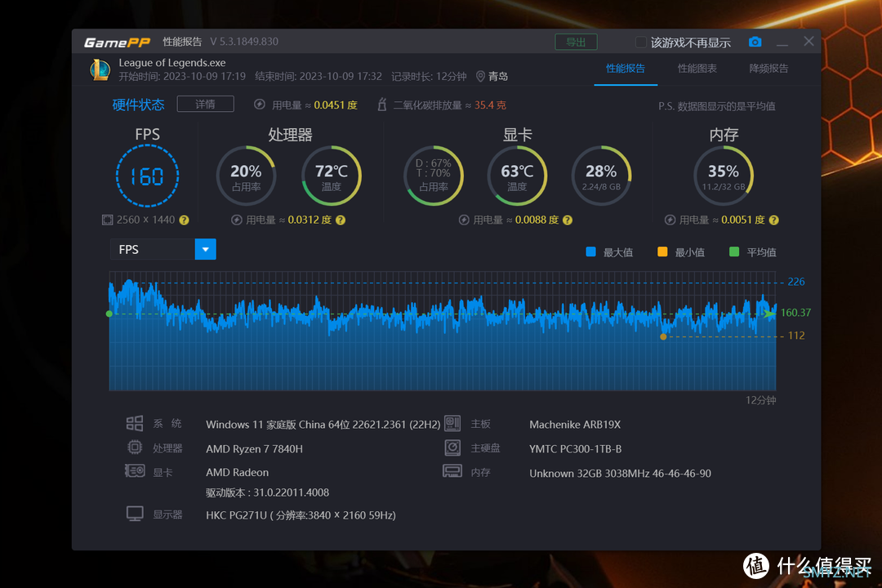Click the 160.37 average value label
The height and width of the screenshot is (588, 882).
[x=795, y=313]
